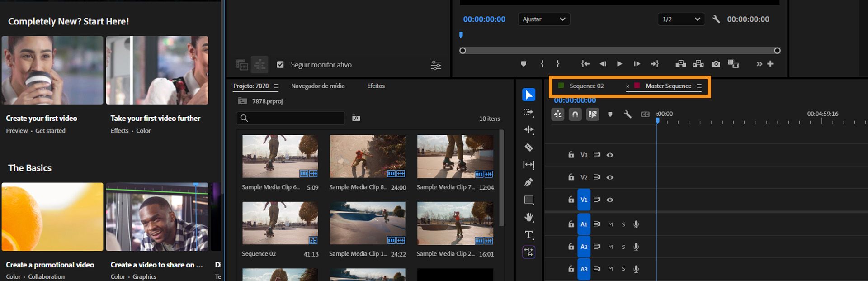Expand the program monitor overflow double-chevron
This screenshot has height=281, width=868.
pyautogui.click(x=759, y=64)
